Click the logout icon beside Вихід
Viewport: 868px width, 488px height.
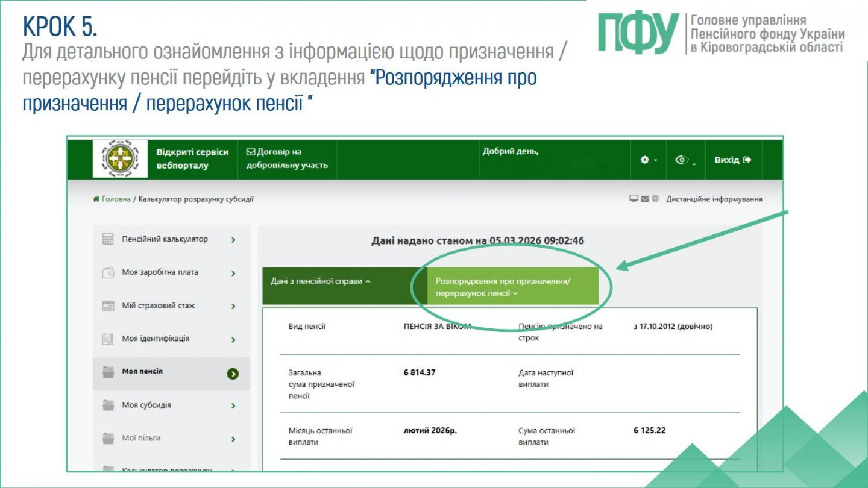coord(746,159)
